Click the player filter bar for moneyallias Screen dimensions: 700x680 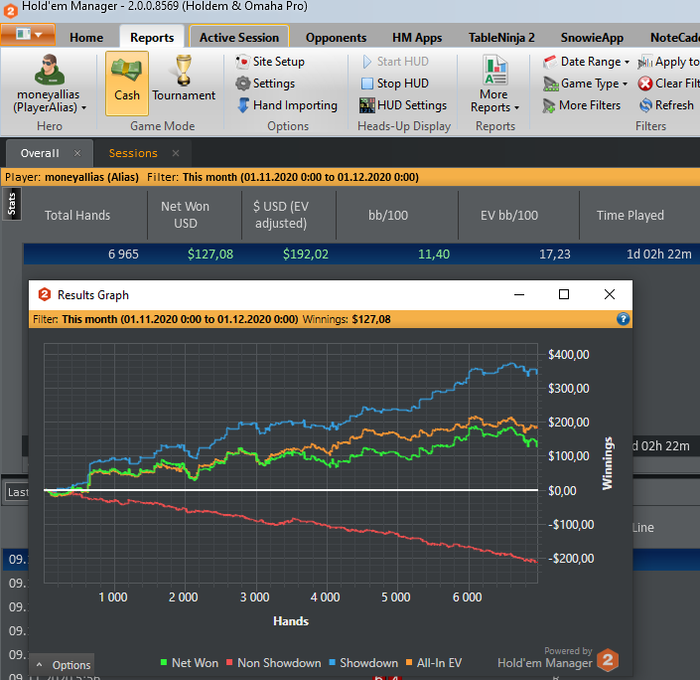pyautogui.click(x=350, y=177)
